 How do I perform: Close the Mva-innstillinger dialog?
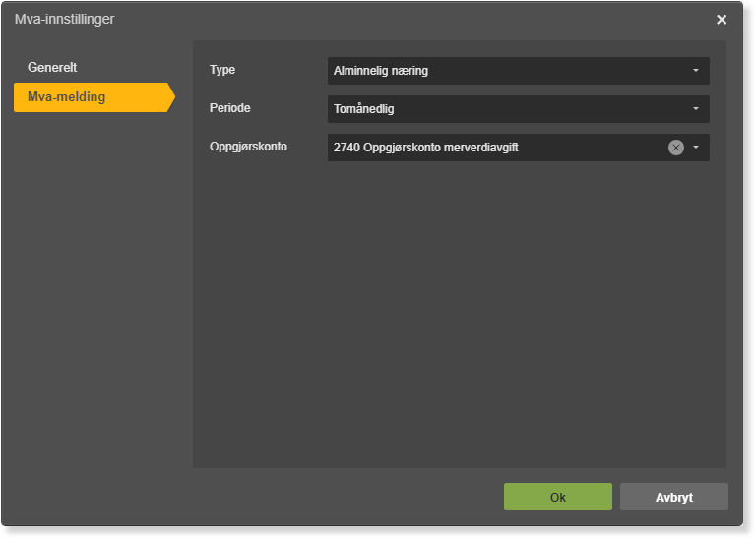(x=722, y=20)
